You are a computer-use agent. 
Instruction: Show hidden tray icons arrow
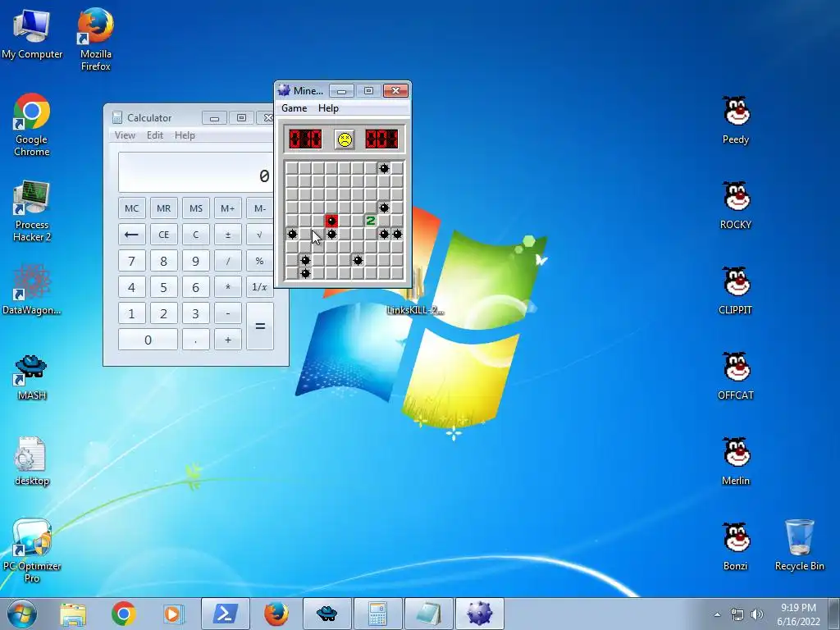[717, 614]
